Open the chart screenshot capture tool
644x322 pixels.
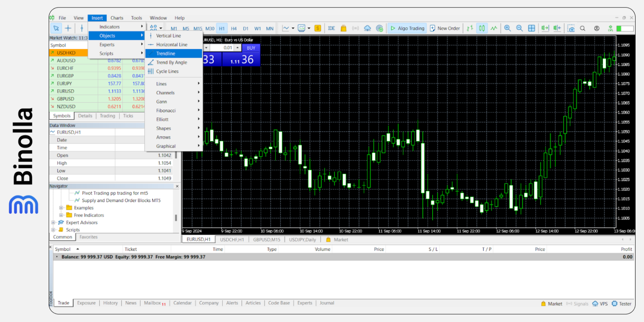click(571, 28)
